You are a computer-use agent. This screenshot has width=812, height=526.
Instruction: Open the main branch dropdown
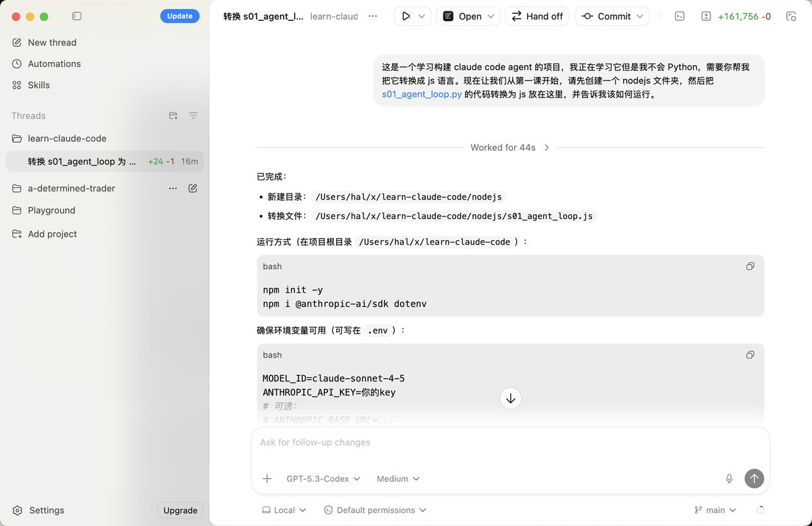[715, 510]
